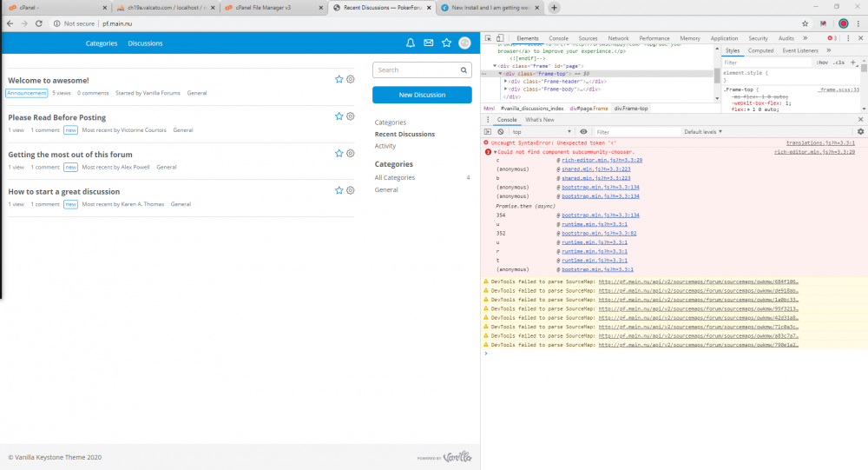Focus the Styles Filter field
Viewport: 868px width, 470px height.
pyautogui.click(x=766, y=63)
